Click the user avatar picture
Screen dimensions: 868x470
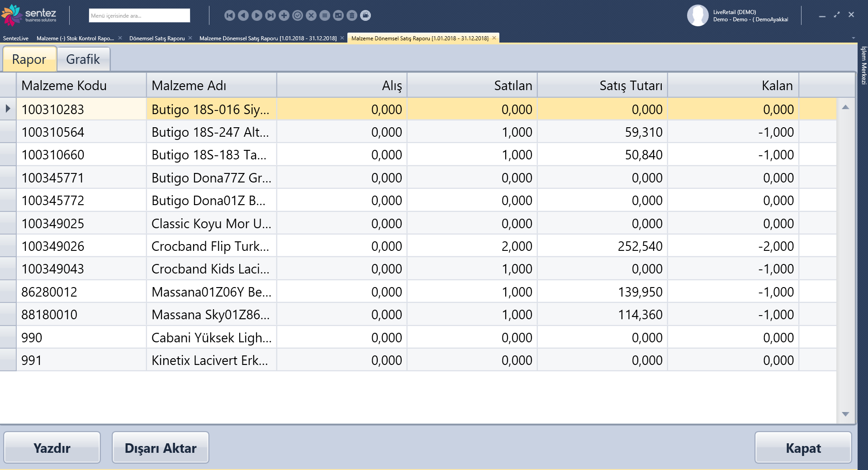tap(697, 15)
